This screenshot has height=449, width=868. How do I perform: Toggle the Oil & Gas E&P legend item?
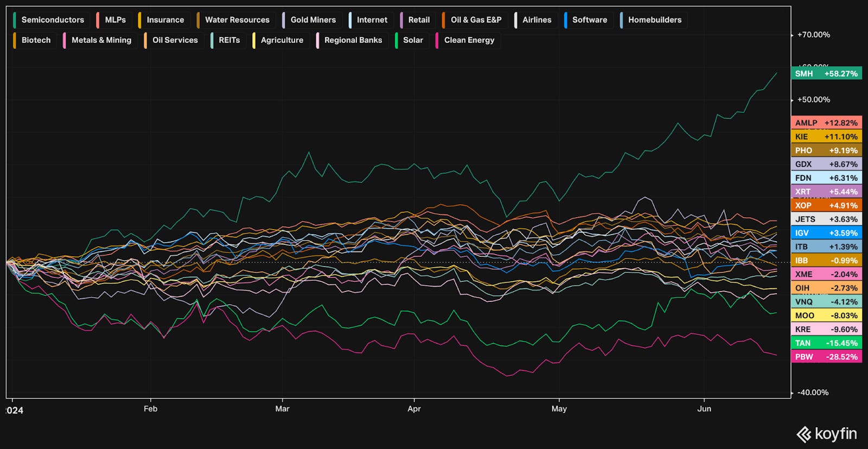click(x=475, y=20)
